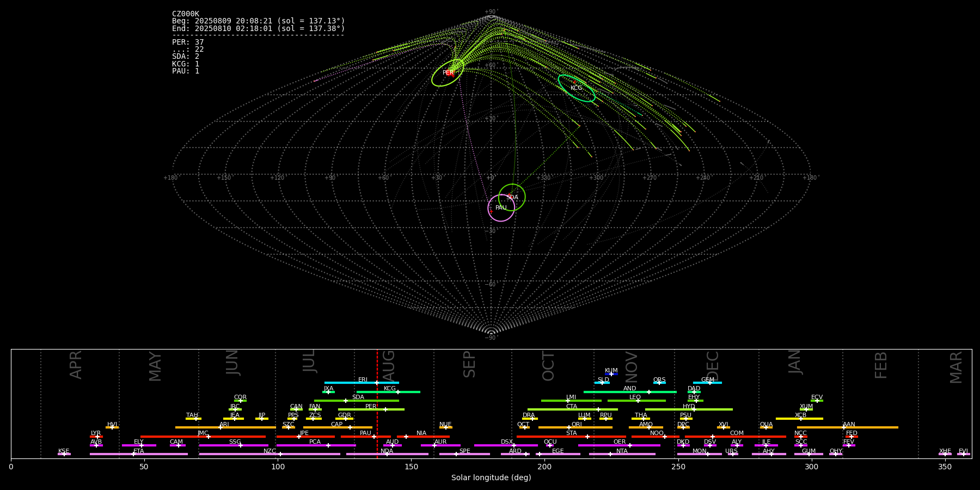Click the PER radiant ellipse on sky map
Screen dimensions: 980x490
448,72
